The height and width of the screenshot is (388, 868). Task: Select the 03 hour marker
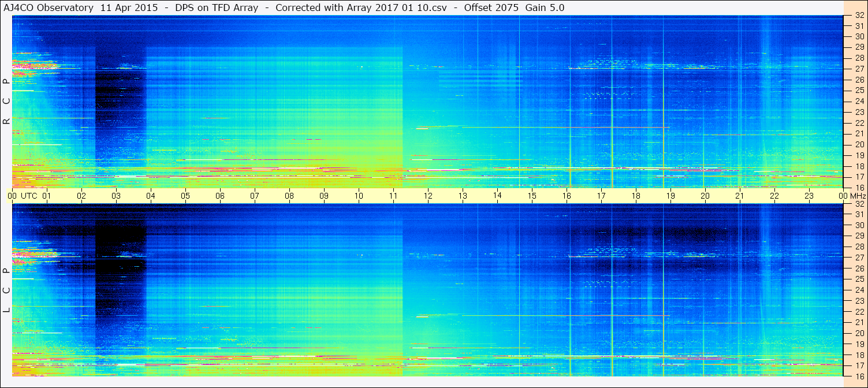(x=116, y=196)
